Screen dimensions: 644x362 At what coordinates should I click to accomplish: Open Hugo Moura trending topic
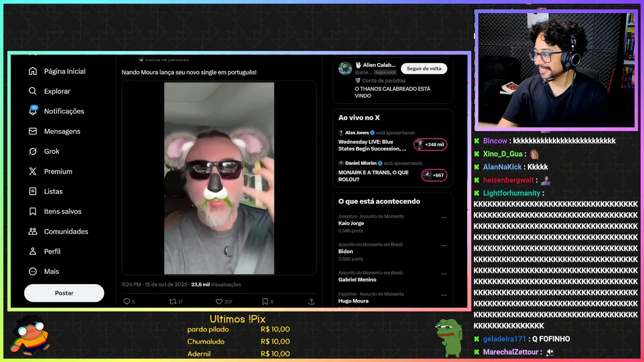click(353, 301)
